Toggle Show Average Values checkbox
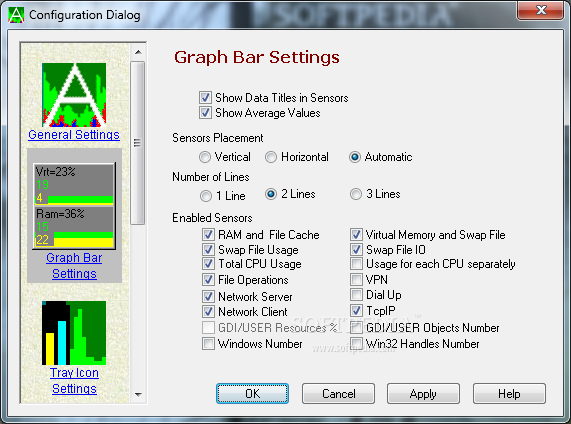 [x=205, y=113]
